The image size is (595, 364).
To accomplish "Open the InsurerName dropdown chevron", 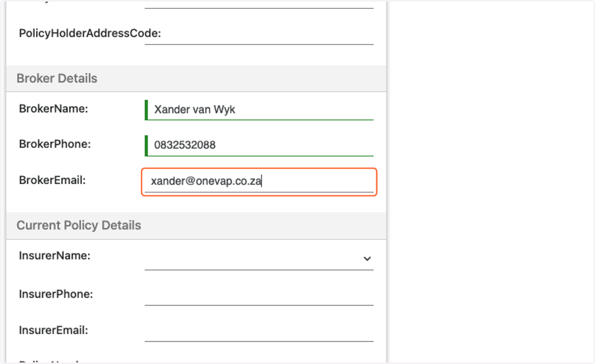I will 367,259.
